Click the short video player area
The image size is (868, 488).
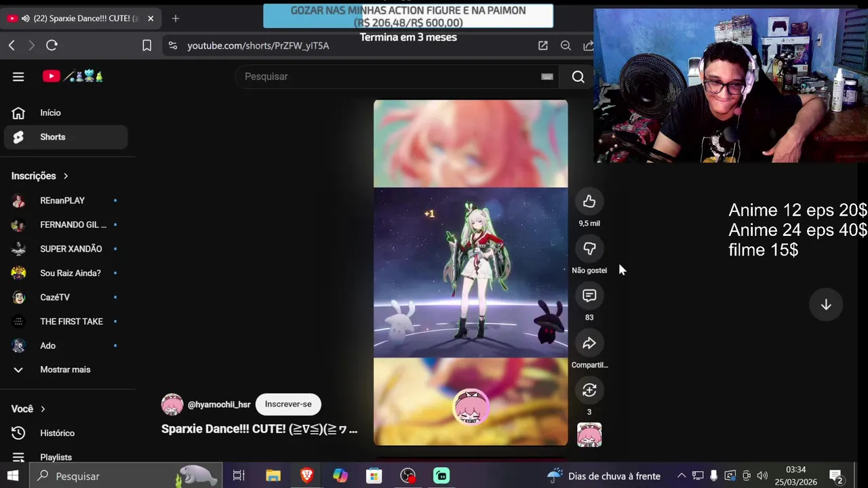point(471,273)
